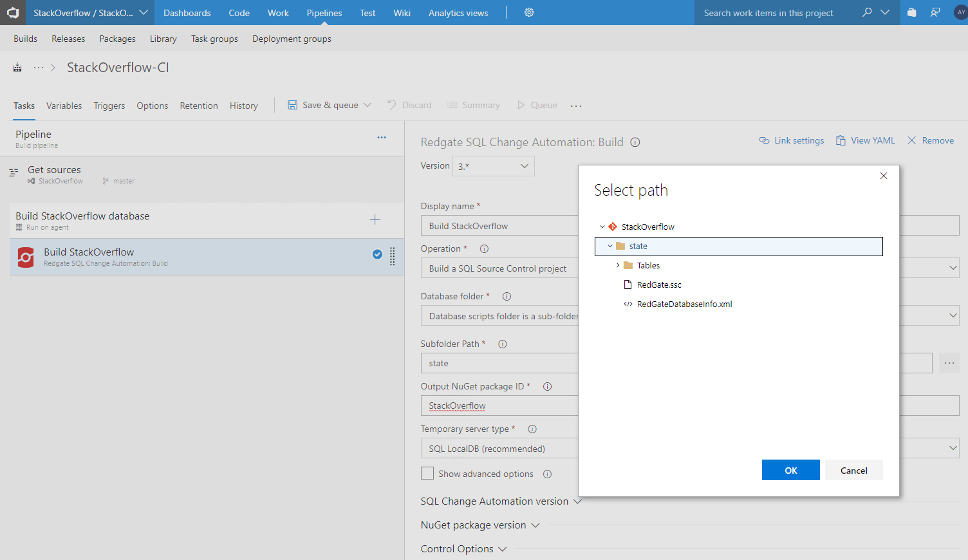968x560 pixels.
Task: Open breadcrumb ellipsis before StackOverflow-CI
Action: (x=39, y=68)
